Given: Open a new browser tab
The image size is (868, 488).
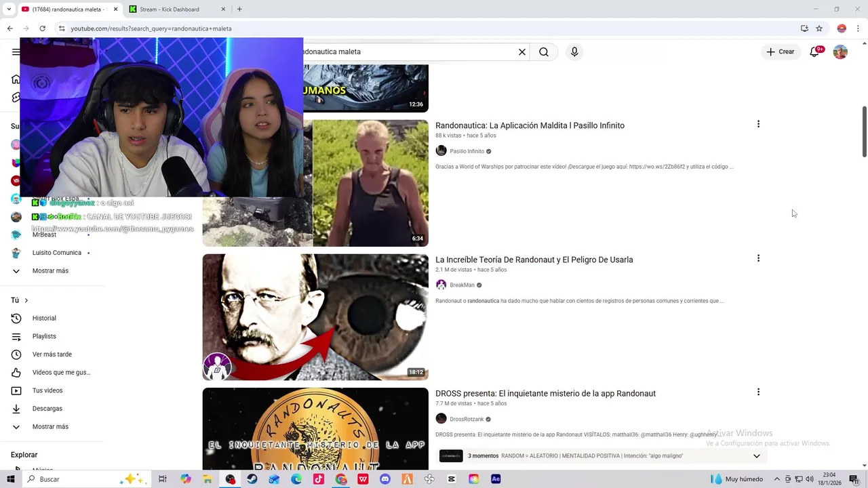Looking at the screenshot, I should point(239,9).
